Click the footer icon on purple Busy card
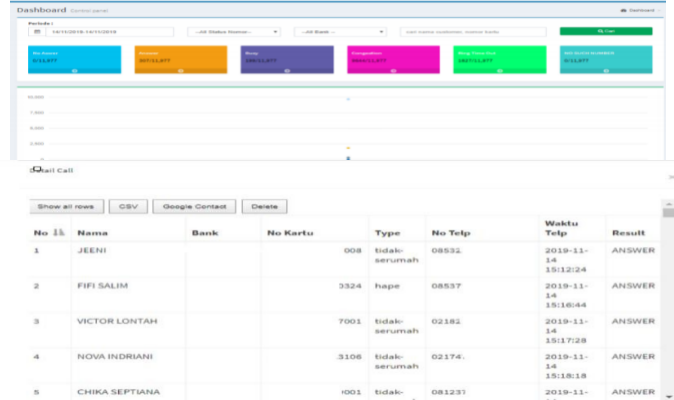Image resolution: width=674 pixels, height=400 pixels. point(287,70)
